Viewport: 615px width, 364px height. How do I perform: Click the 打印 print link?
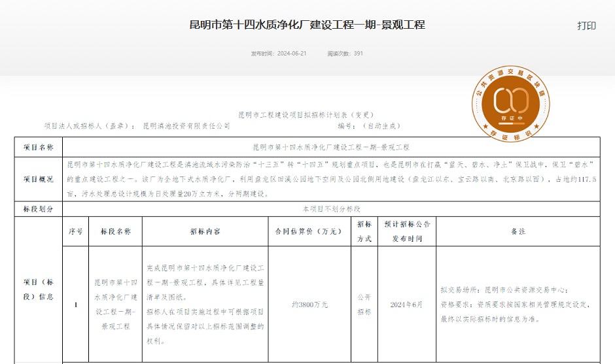tap(586, 25)
